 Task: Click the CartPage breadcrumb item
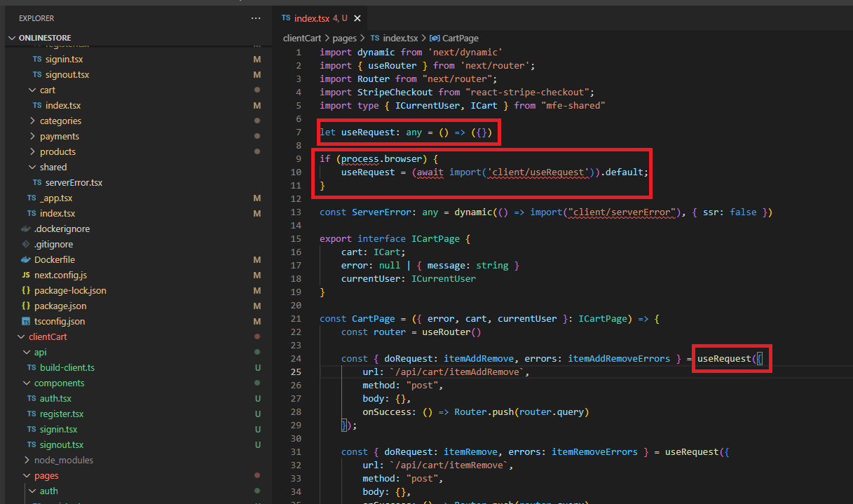460,38
